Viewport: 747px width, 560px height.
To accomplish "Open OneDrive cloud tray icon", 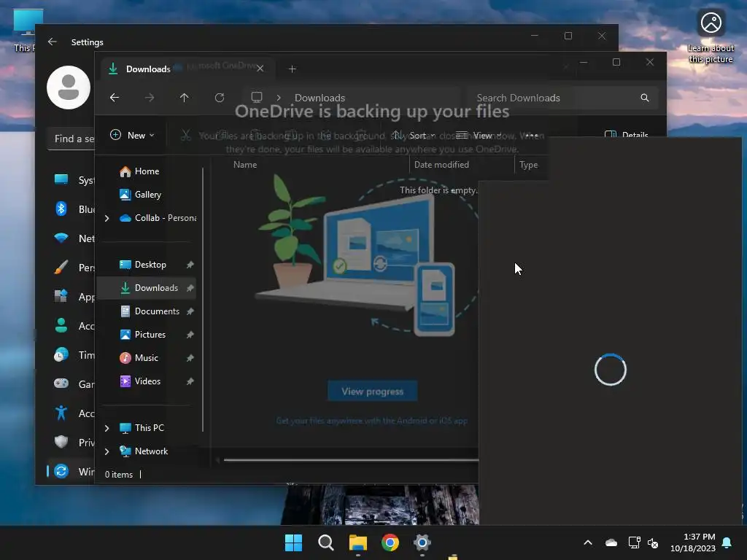I will tap(611, 542).
